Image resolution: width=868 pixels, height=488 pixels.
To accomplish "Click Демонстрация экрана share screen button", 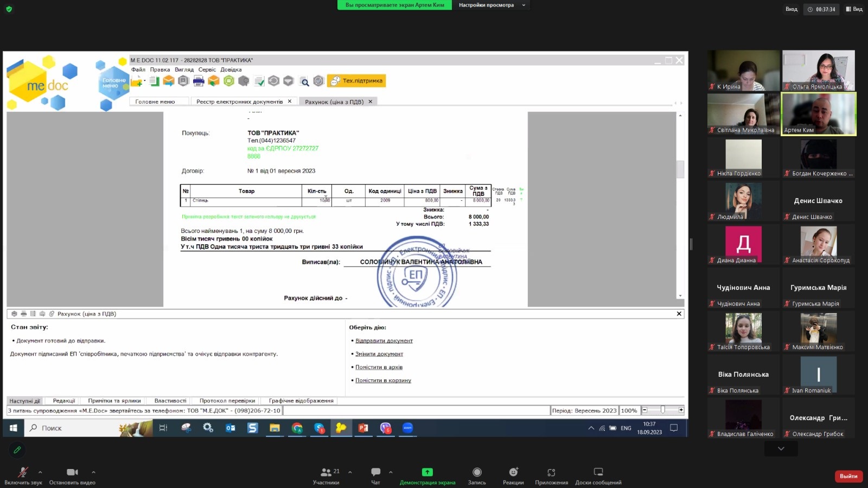I will coord(427,476).
